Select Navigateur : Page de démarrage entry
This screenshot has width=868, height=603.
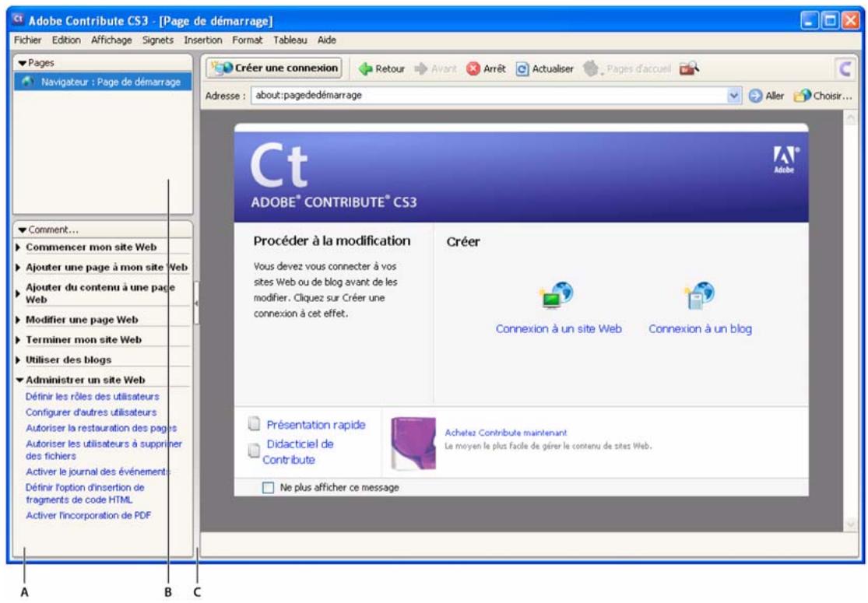[103, 82]
